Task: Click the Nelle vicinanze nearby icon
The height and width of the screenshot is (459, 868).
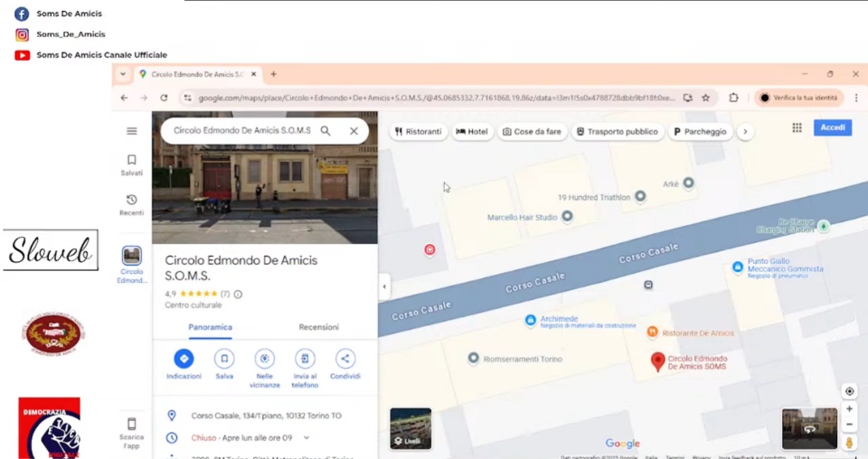Action: [264, 359]
